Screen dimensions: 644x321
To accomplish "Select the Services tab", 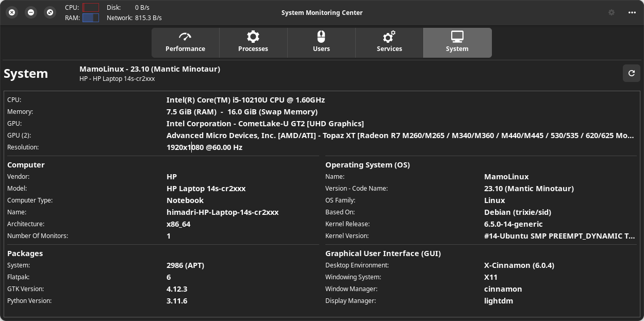I will point(389,43).
